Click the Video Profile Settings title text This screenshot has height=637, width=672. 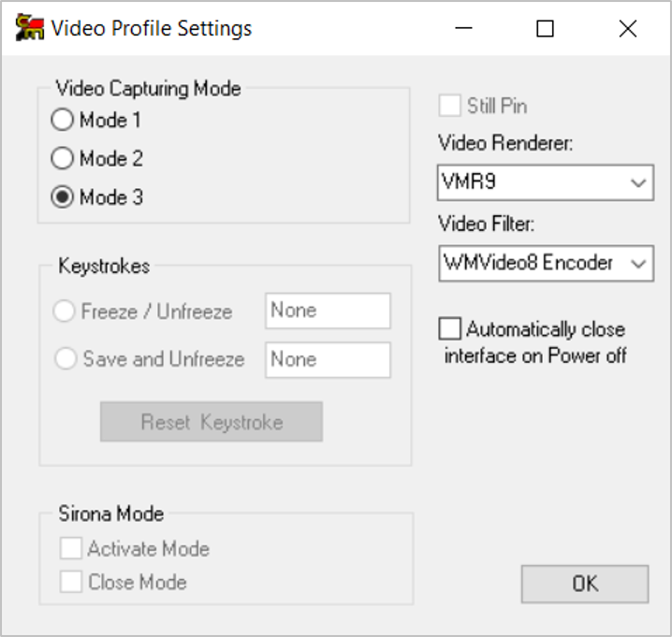152,29
